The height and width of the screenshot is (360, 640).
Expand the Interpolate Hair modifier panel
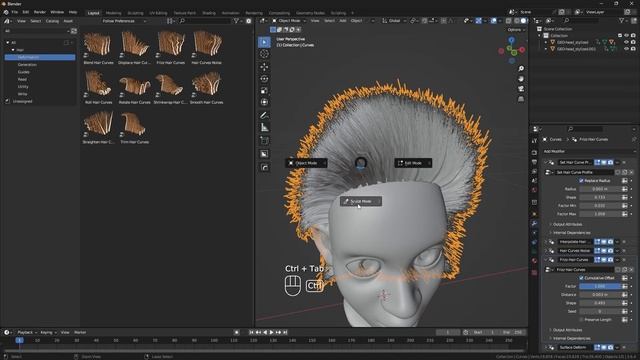[x=546, y=242]
